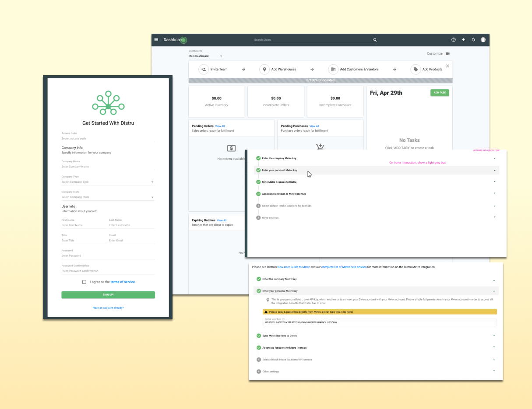Collapse open 'Enter your personal Metrc key' section
Image resolution: width=532 pixels, height=409 pixels.
[x=494, y=291]
